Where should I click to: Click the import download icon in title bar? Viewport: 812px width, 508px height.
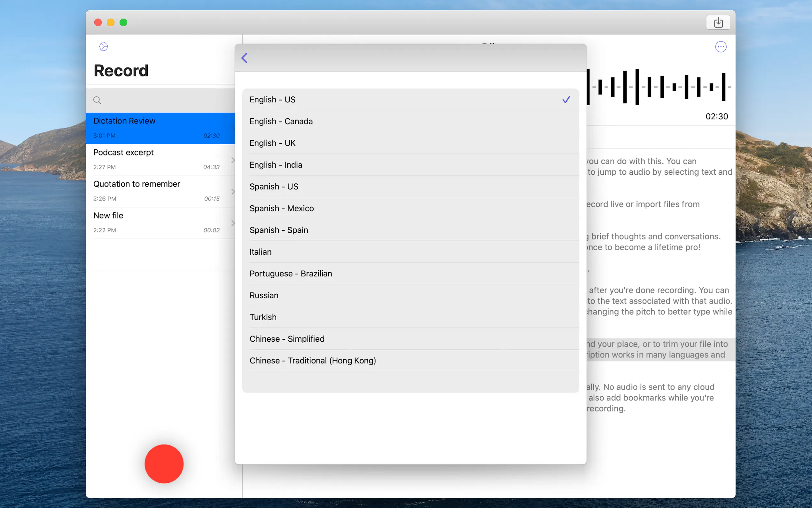click(x=718, y=22)
